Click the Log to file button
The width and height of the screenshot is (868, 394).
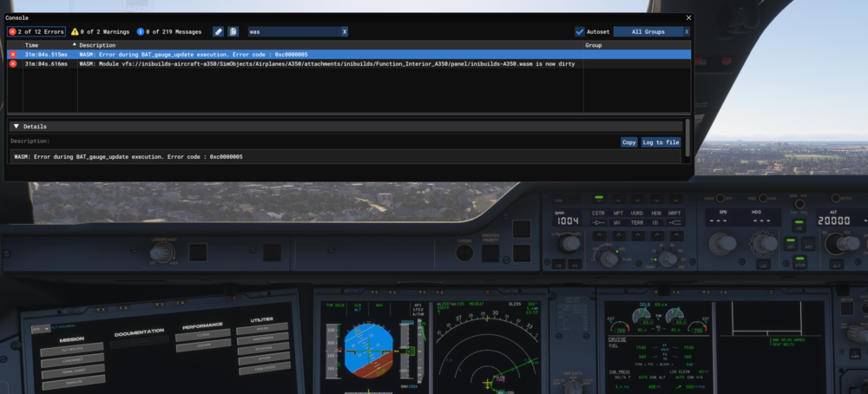tap(661, 142)
